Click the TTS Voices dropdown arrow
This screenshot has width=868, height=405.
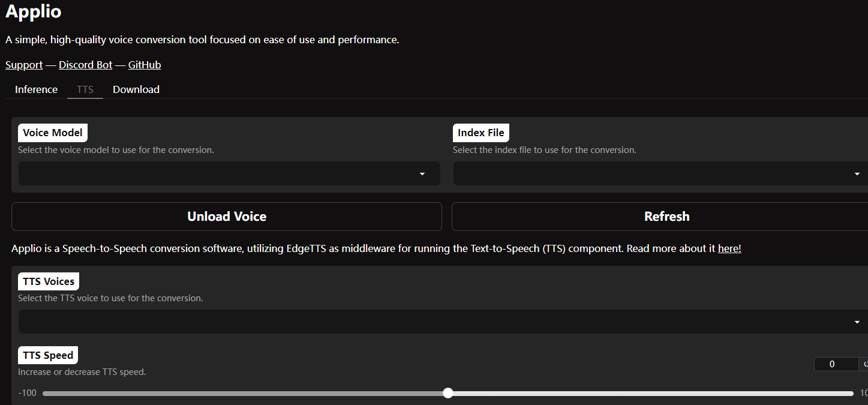coord(857,322)
